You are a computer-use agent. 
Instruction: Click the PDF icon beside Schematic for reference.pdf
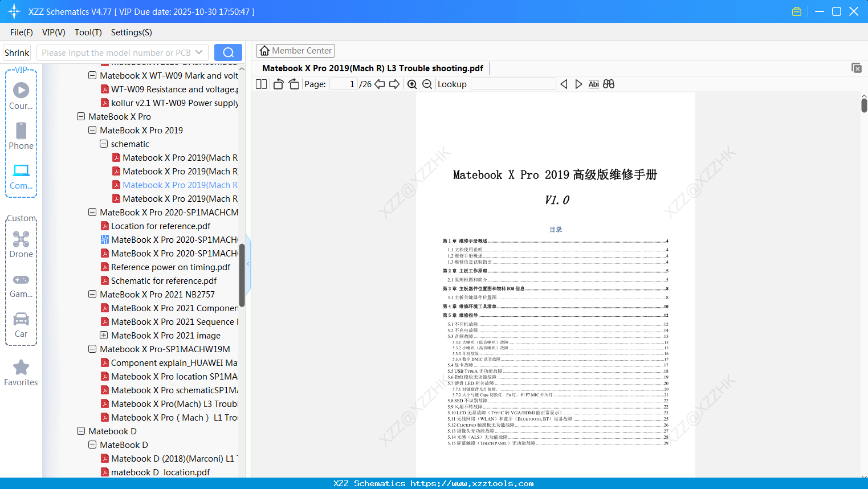[105, 281]
